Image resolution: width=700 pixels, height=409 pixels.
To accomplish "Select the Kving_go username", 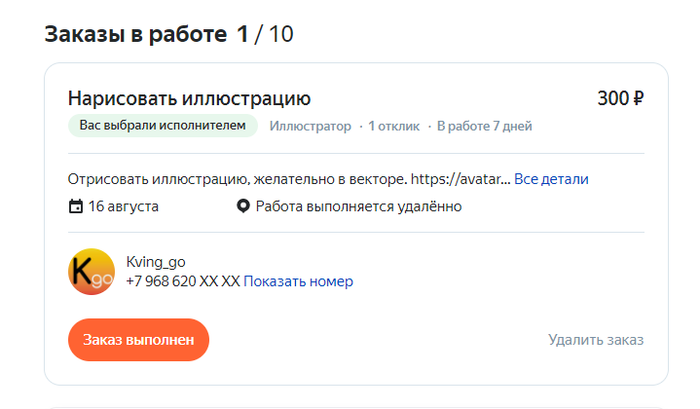I will (x=156, y=262).
